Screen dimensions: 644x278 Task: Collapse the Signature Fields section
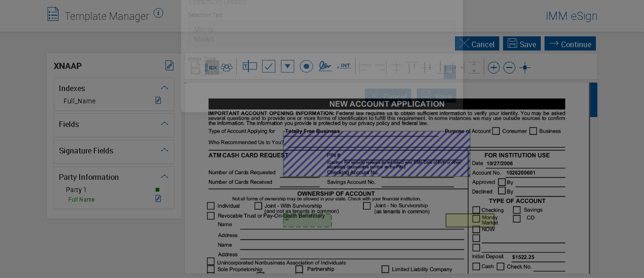[165, 150]
